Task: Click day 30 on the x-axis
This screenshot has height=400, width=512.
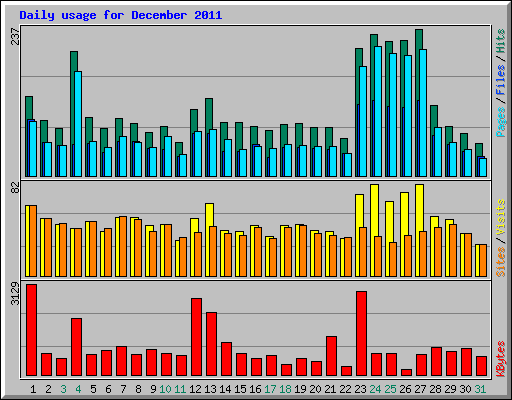Action: click(465, 389)
